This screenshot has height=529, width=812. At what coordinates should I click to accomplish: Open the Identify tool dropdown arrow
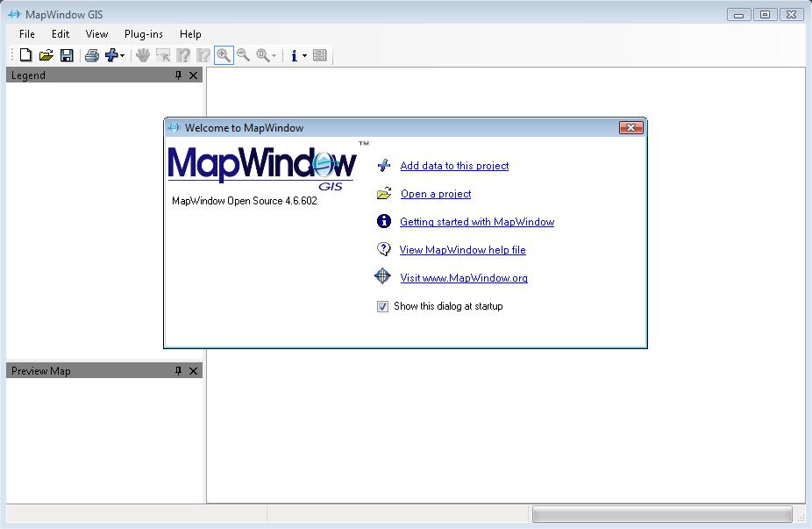point(304,56)
